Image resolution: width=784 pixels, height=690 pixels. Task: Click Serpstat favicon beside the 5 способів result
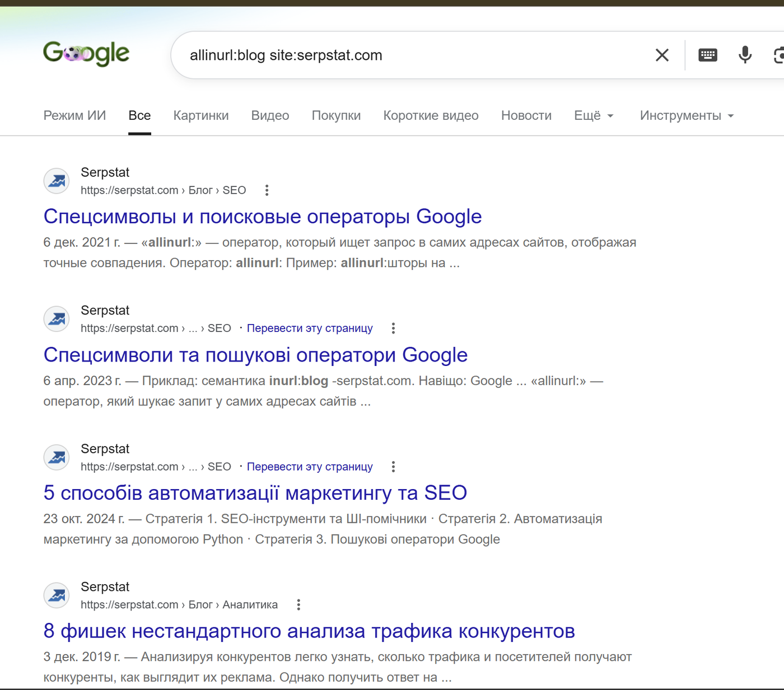[x=57, y=457]
